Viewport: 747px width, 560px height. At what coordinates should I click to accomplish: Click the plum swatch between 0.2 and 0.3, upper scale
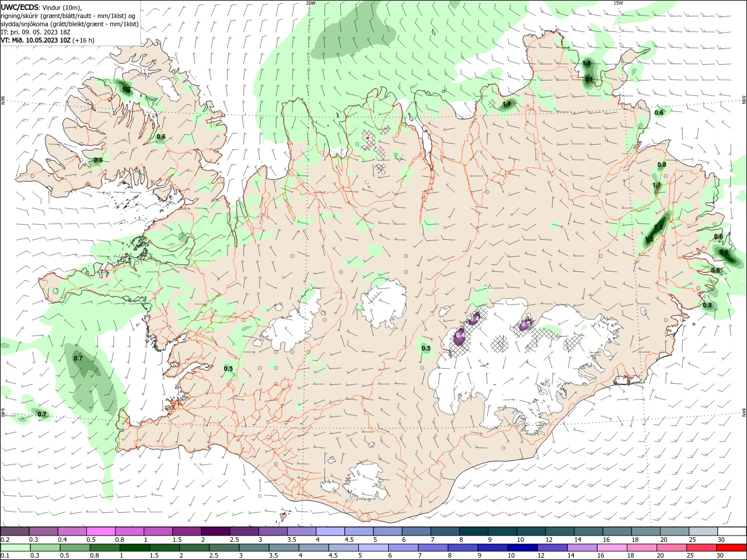point(15,531)
